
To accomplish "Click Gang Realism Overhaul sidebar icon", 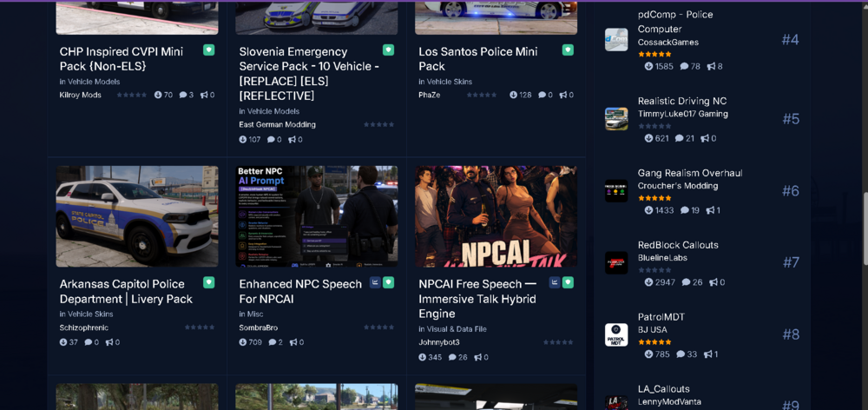I will 616,190.
